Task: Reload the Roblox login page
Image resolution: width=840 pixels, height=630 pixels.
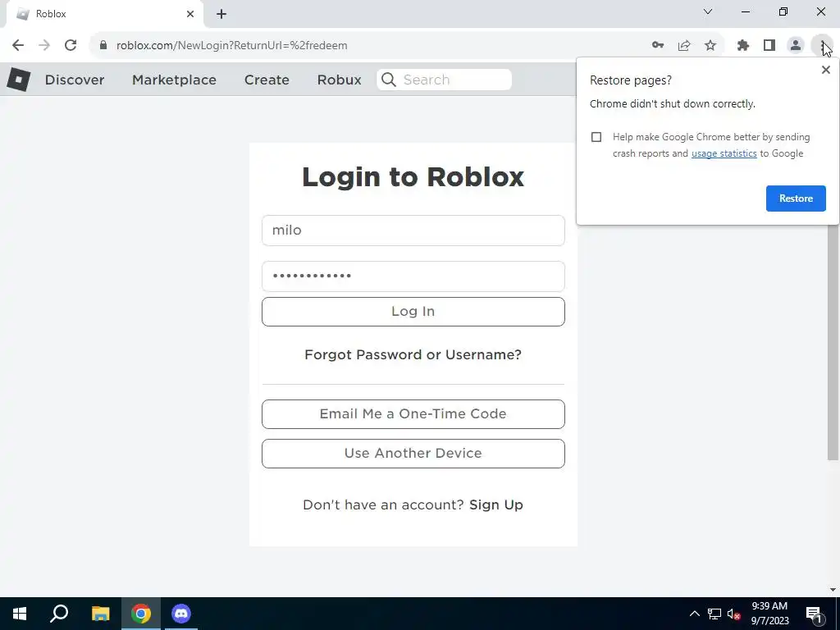Action: pyautogui.click(x=71, y=46)
